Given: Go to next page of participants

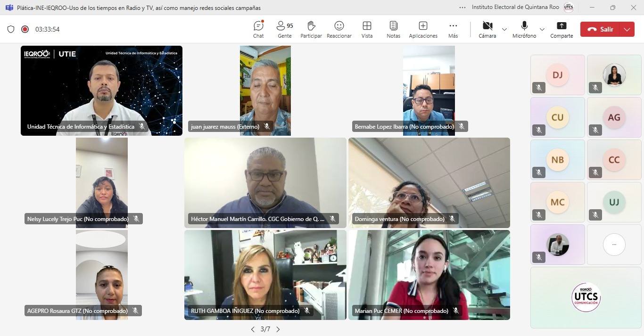Looking at the screenshot, I should coord(278,329).
